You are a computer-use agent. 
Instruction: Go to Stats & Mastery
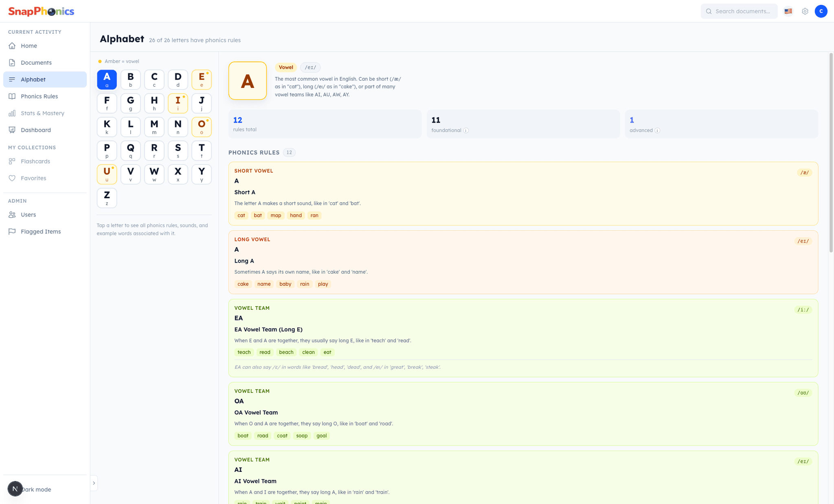45,113
